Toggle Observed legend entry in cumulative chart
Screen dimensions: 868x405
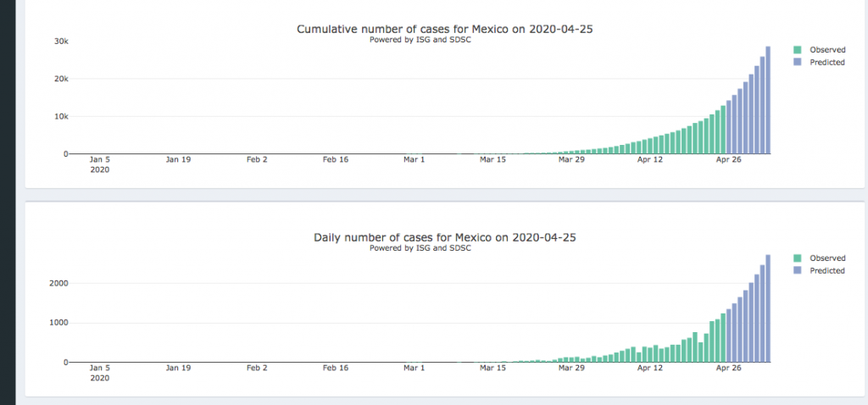point(827,50)
